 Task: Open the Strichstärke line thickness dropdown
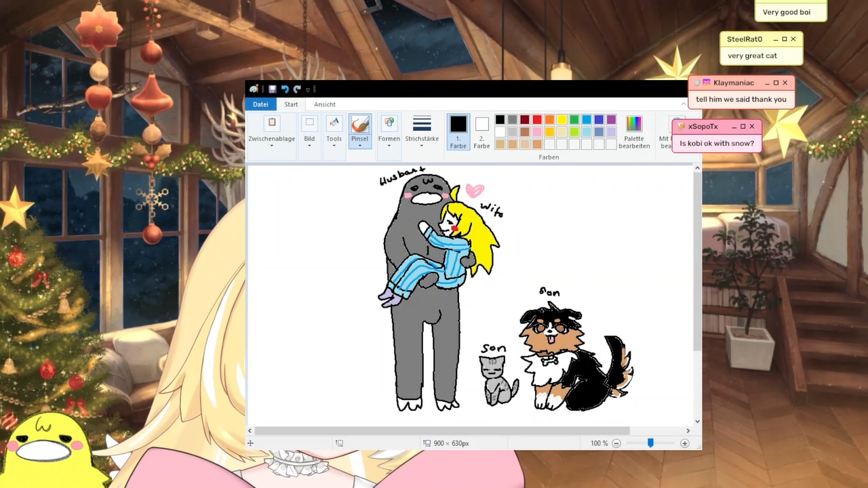(422, 131)
